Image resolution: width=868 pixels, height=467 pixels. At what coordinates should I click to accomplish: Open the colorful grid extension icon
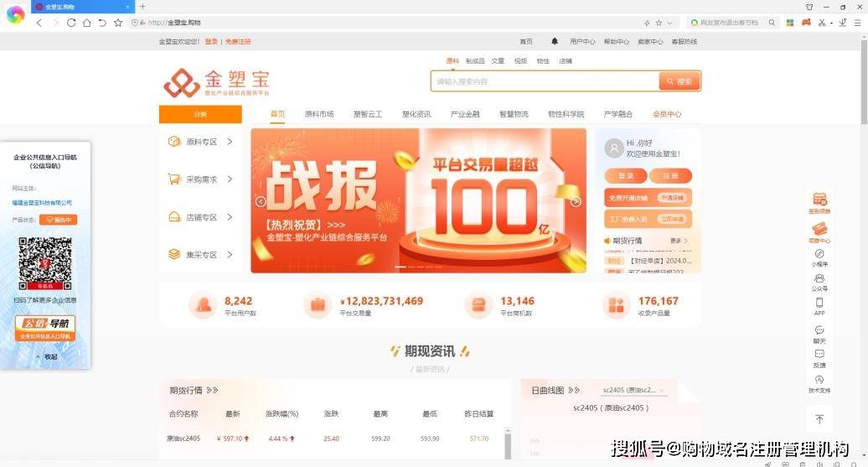pos(790,23)
